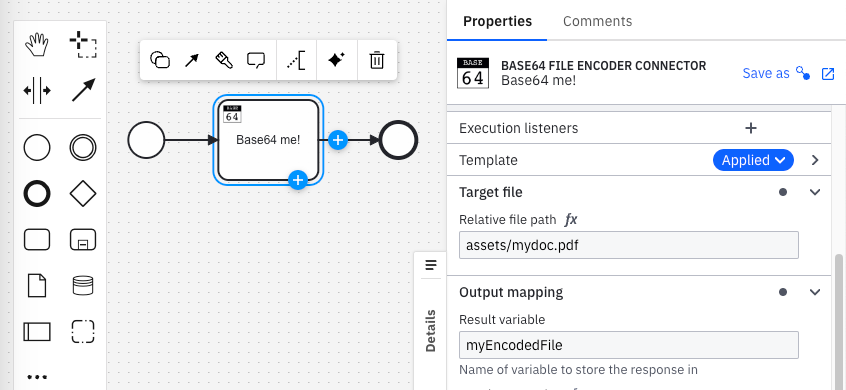Create a task from palette
Viewport: 846px width, 390px height.
pos(37,240)
